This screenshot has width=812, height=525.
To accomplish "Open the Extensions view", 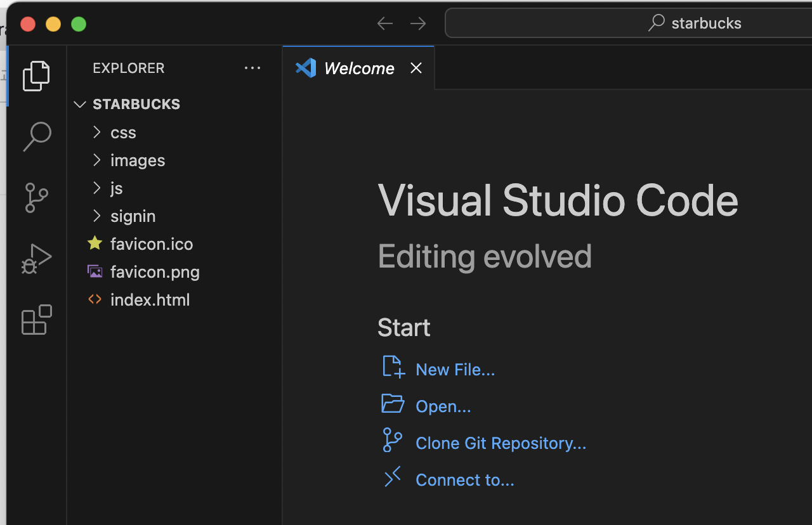I will point(36,320).
